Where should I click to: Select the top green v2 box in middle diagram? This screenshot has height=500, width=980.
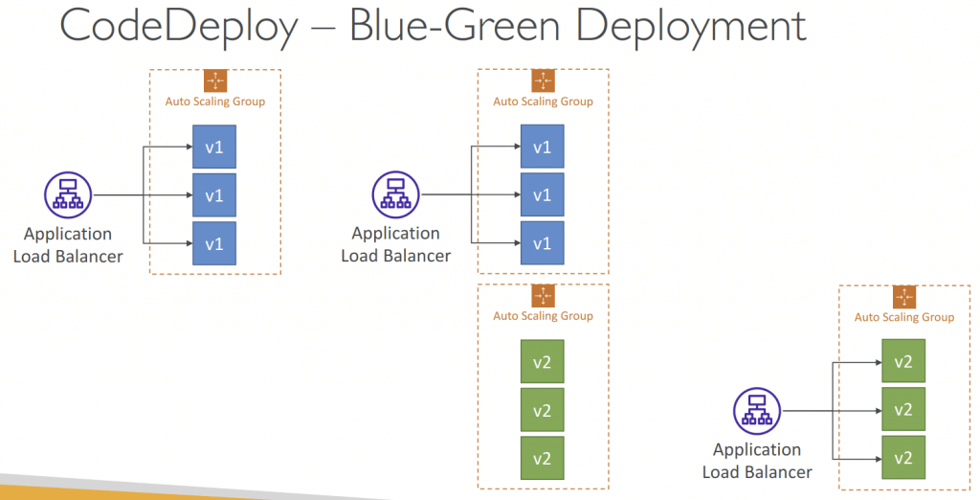(543, 362)
